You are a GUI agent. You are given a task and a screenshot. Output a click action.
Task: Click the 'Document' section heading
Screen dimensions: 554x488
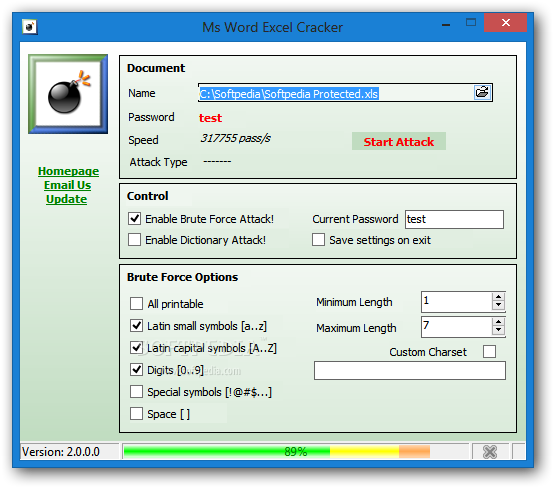tap(156, 68)
